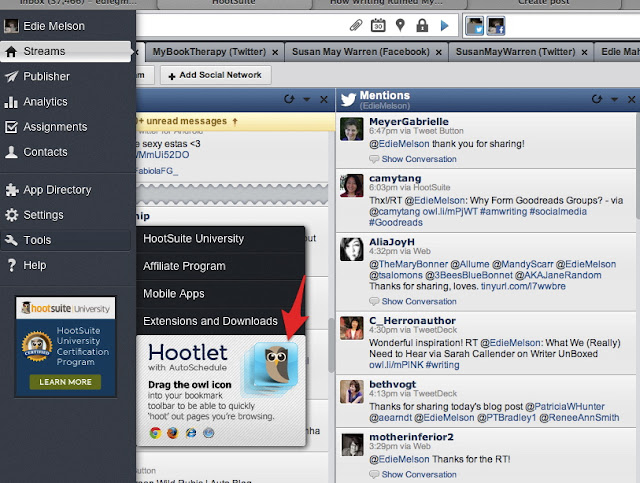Viewport: 640px width, 483px height.
Task: Open Affiliate Program from Tools menu
Action: point(221,266)
